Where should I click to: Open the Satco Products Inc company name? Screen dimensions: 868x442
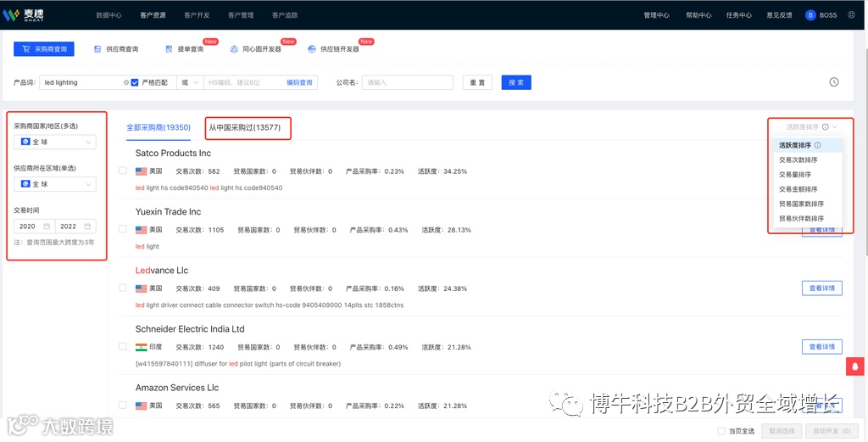[x=173, y=153]
